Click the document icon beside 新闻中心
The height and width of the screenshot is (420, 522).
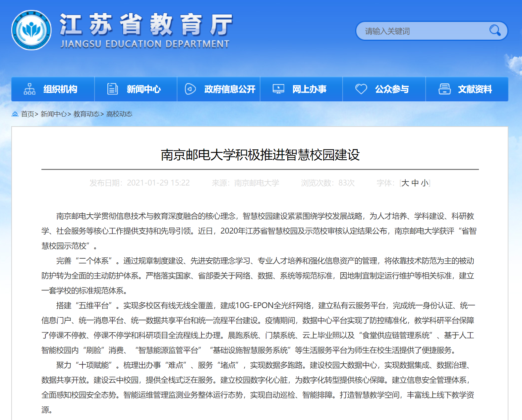pos(112,89)
